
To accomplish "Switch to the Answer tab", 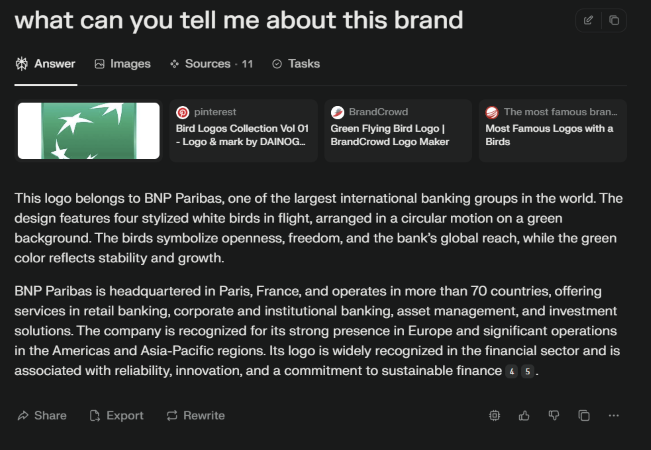I will pos(46,64).
